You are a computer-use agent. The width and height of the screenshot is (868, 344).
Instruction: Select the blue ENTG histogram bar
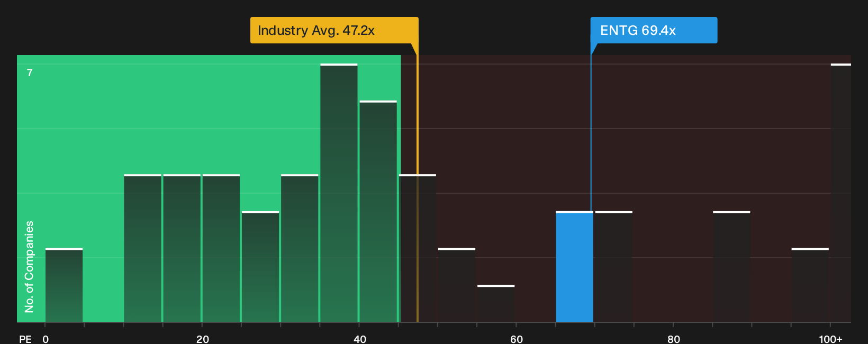[574, 267]
